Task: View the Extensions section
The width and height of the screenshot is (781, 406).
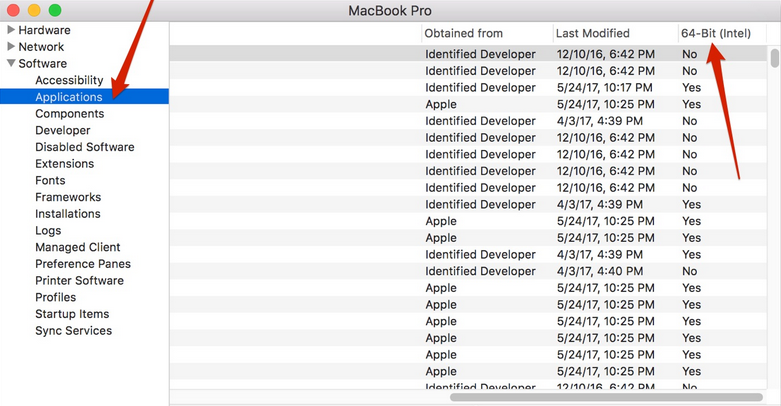Action: coord(64,163)
